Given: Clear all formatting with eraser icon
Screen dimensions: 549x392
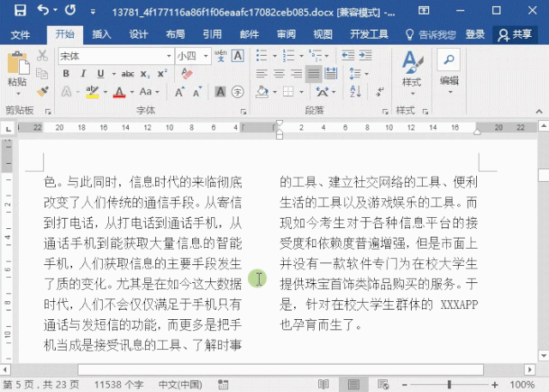Looking at the screenshot, I should click(x=187, y=74).
